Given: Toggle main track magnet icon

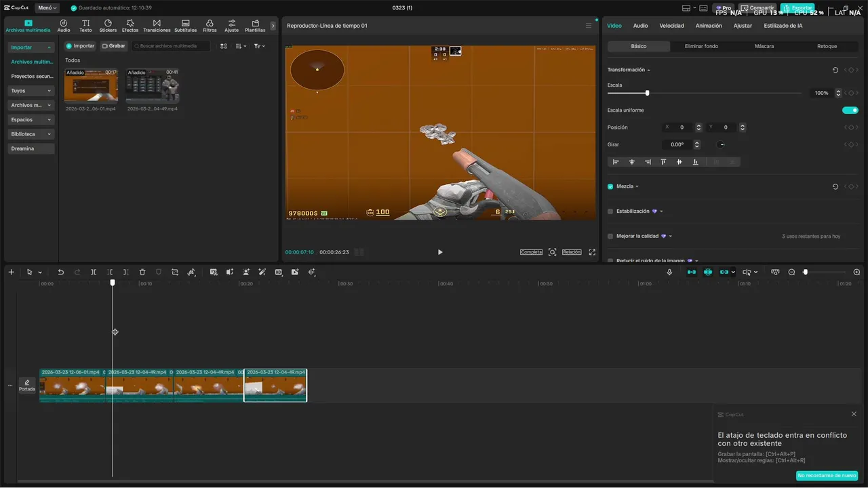Looking at the screenshot, I should 692,272.
